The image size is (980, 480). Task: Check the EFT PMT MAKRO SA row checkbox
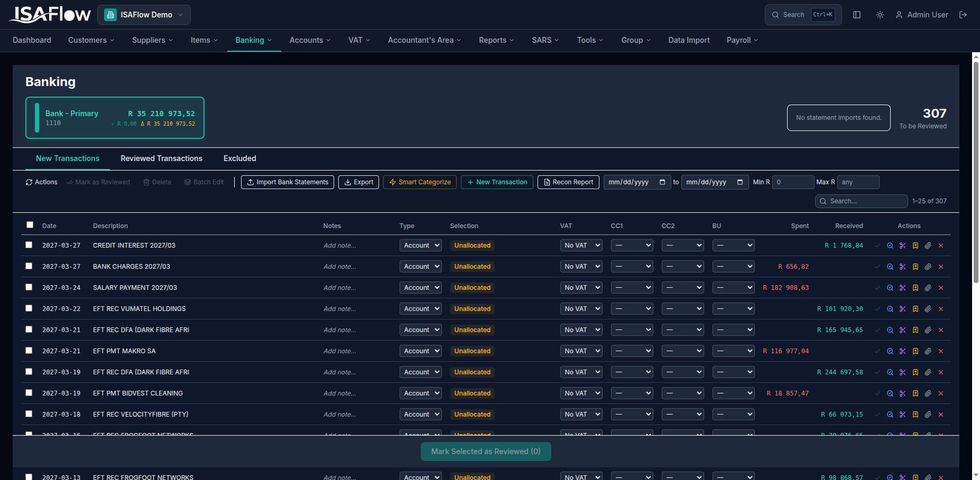(x=29, y=351)
